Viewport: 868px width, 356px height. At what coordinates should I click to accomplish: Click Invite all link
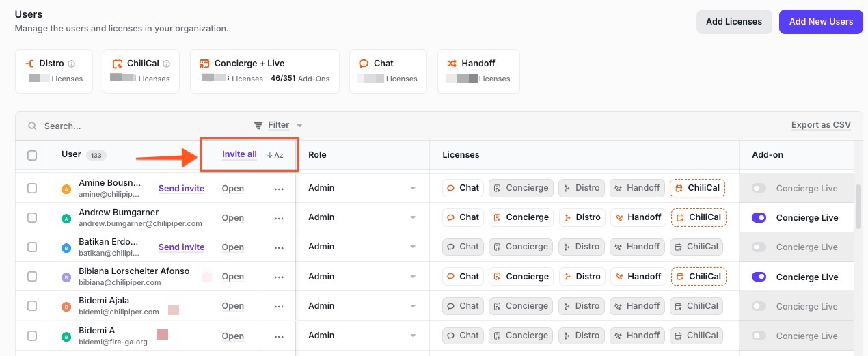239,154
